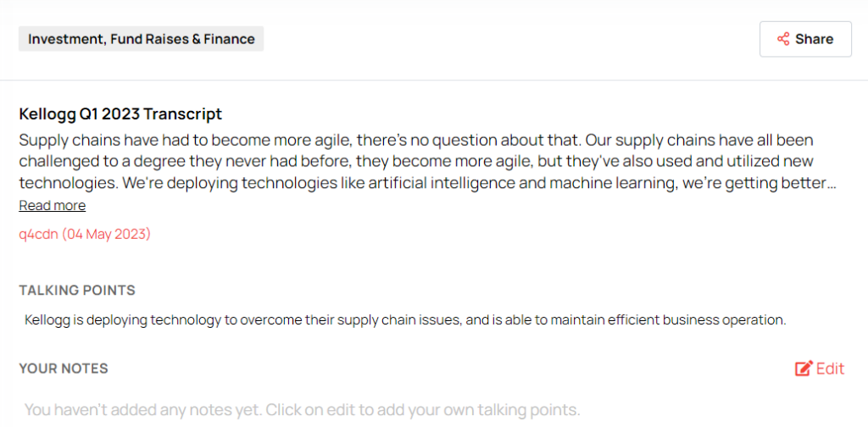This screenshot has width=868, height=427.
Task: Open the q4cdn source link
Action: point(38,234)
